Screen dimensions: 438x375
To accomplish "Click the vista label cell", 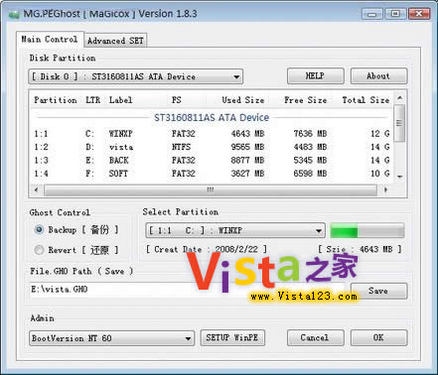I will [121, 147].
